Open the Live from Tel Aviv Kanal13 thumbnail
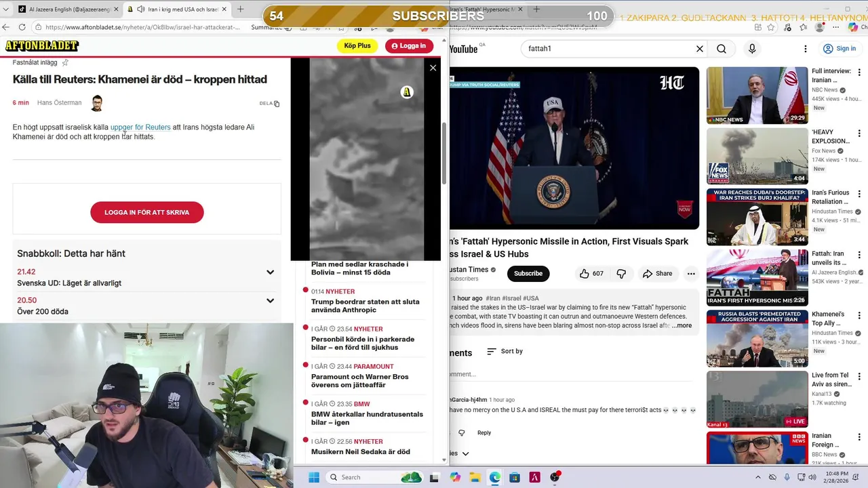Viewport: 868px width, 488px height. [757, 399]
